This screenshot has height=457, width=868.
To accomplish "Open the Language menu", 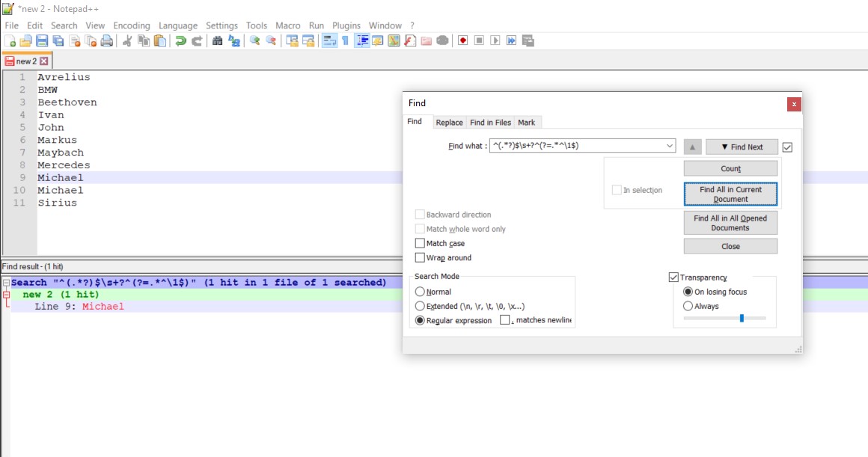I will [177, 25].
